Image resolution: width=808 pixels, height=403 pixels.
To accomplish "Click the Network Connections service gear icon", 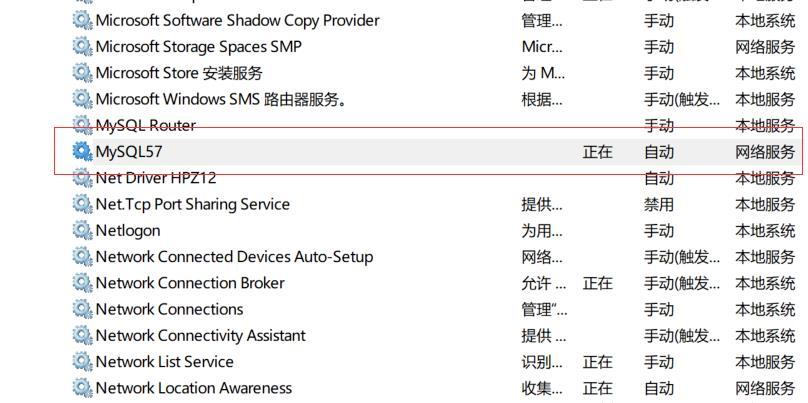I will coord(82,309).
